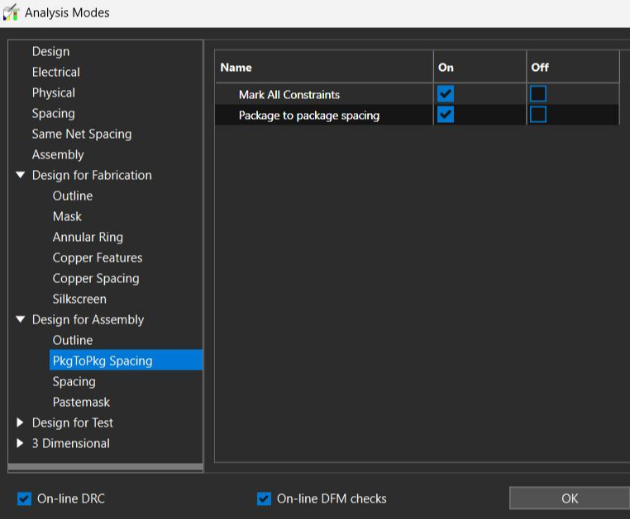This screenshot has height=519, width=630.
Task: Open the Same Net Spacing category
Action: pos(82,134)
